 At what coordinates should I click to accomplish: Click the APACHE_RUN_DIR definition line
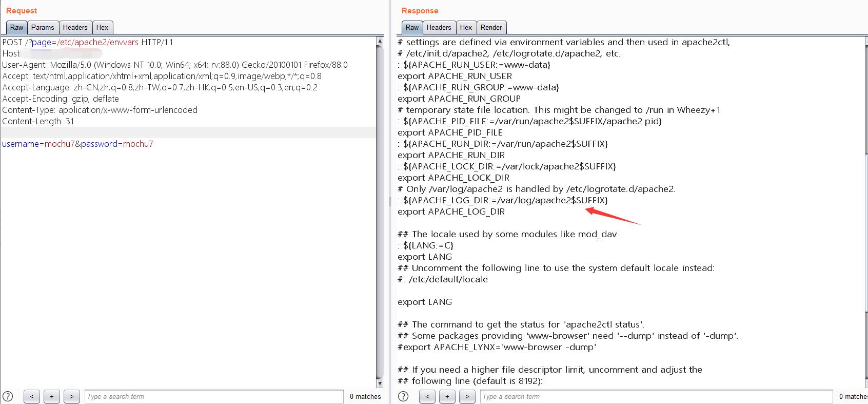[503, 144]
